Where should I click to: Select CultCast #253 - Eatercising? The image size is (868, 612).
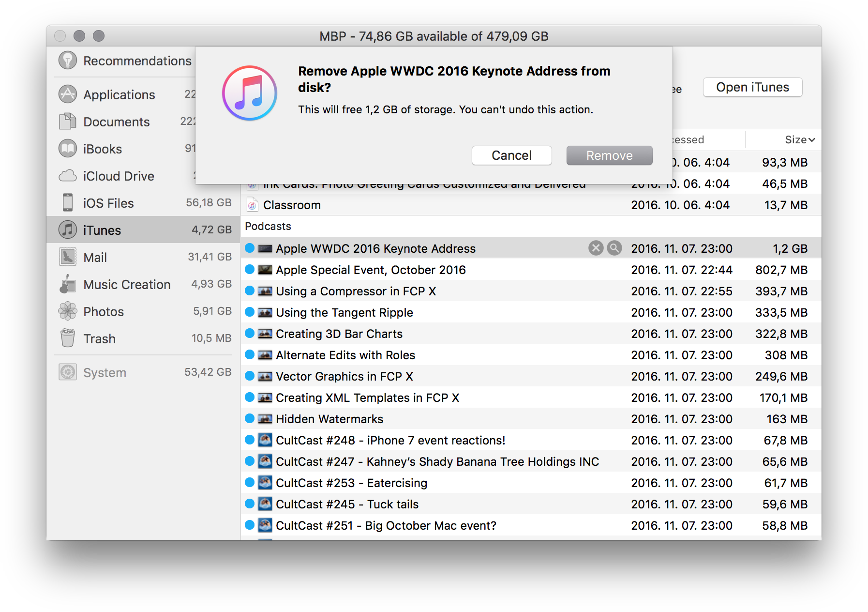pos(531,483)
